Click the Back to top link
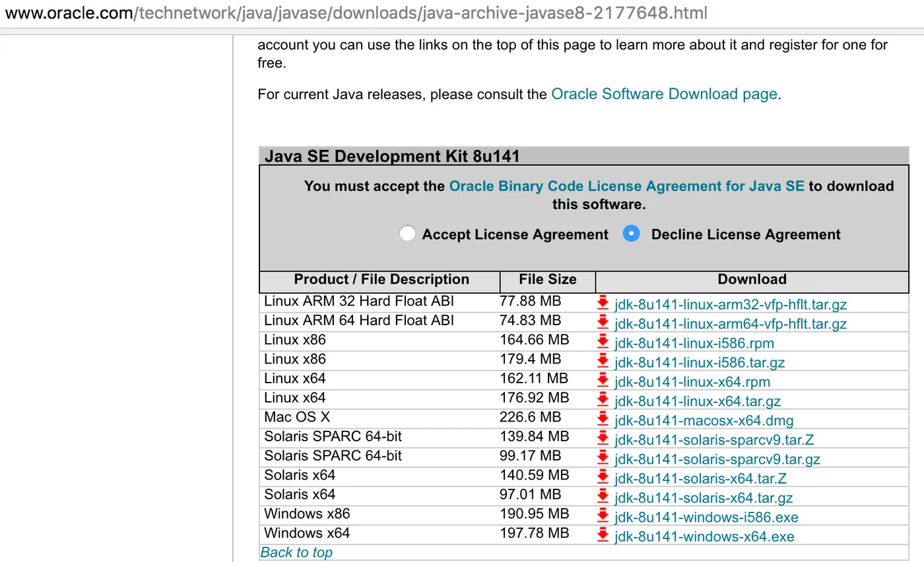 click(296, 552)
